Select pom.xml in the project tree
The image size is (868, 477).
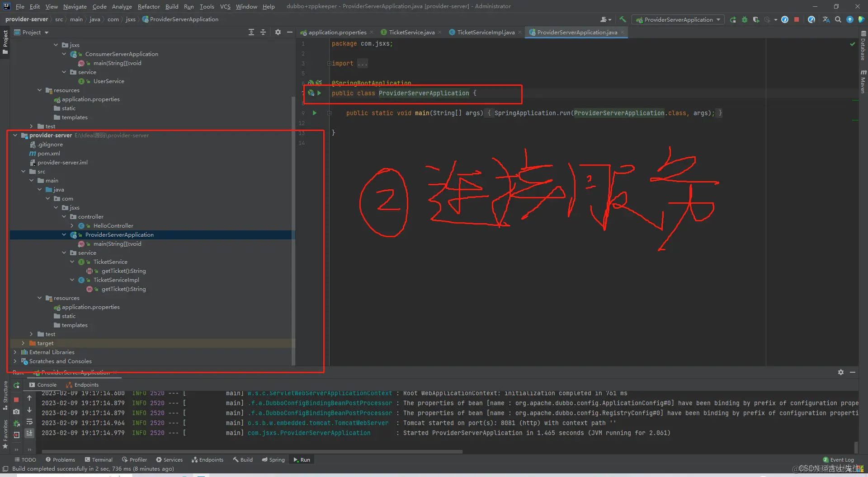(49, 153)
